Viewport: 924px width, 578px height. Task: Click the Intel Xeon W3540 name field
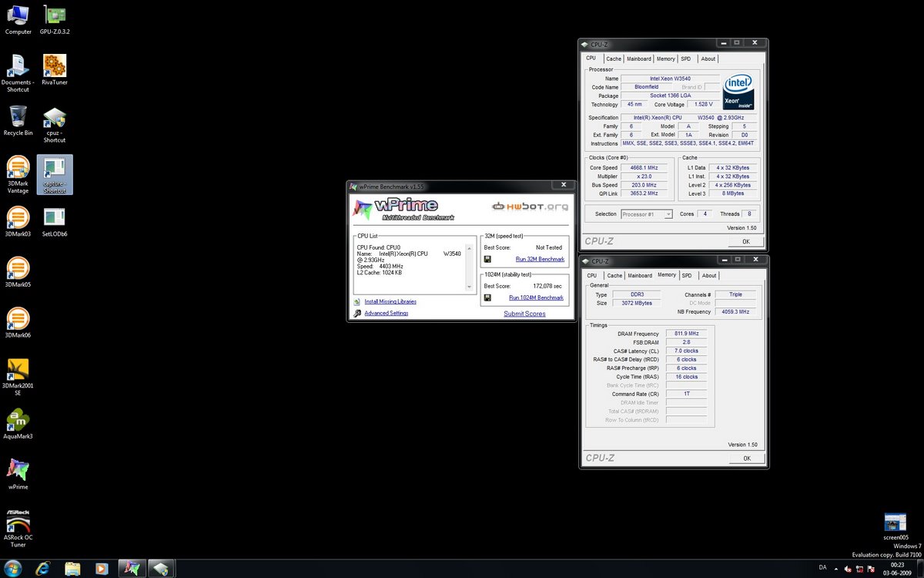click(x=670, y=79)
